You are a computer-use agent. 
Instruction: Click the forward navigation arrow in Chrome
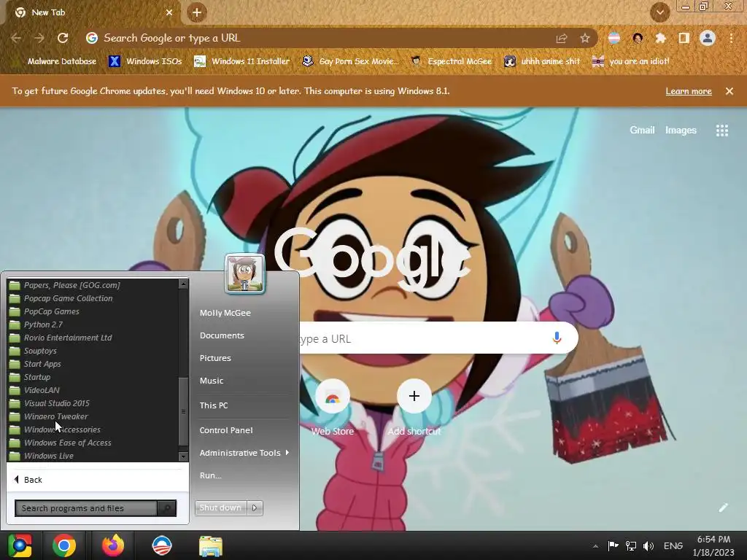point(39,38)
